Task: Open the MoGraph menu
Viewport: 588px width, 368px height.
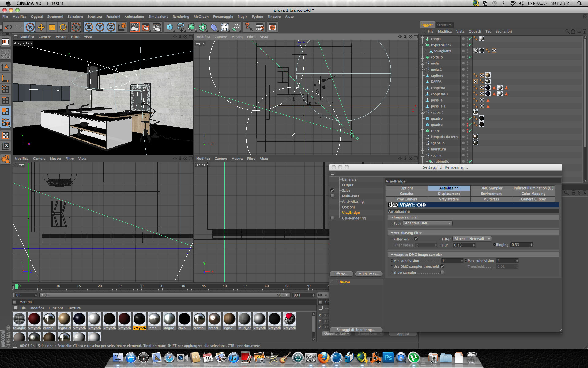Action: [201, 17]
